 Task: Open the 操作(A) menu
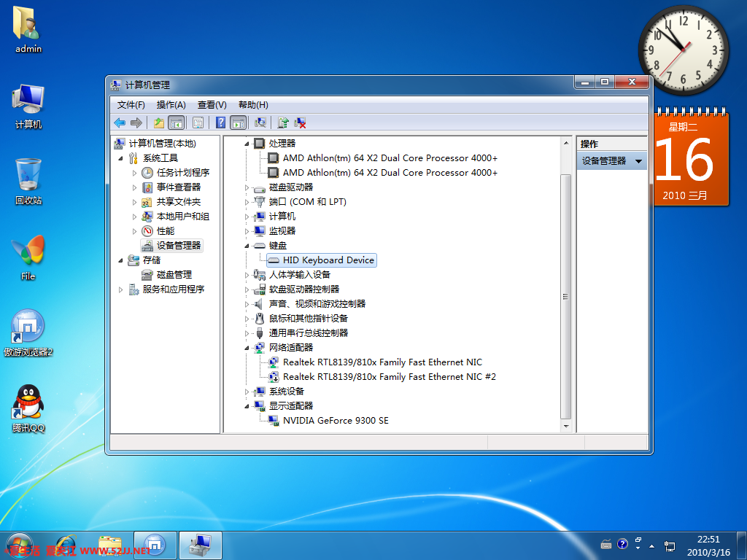coord(171,105)
